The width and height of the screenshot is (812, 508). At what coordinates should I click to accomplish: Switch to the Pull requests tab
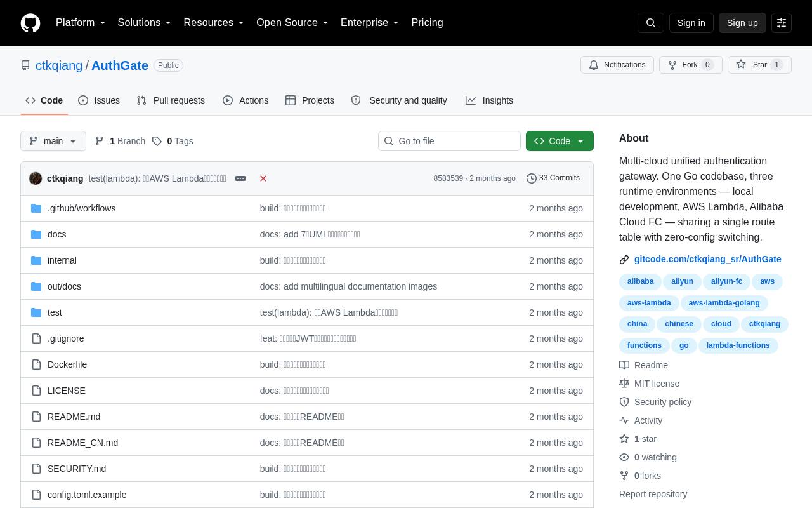point(171,100)
